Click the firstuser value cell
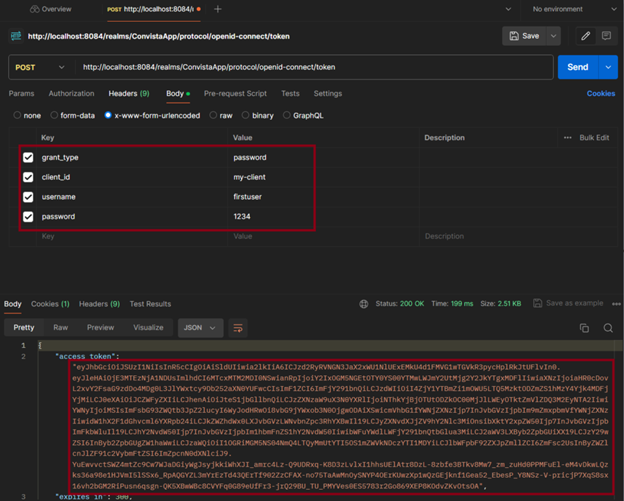The height and width of the screenshot is (501, 624). click(323, 197)
